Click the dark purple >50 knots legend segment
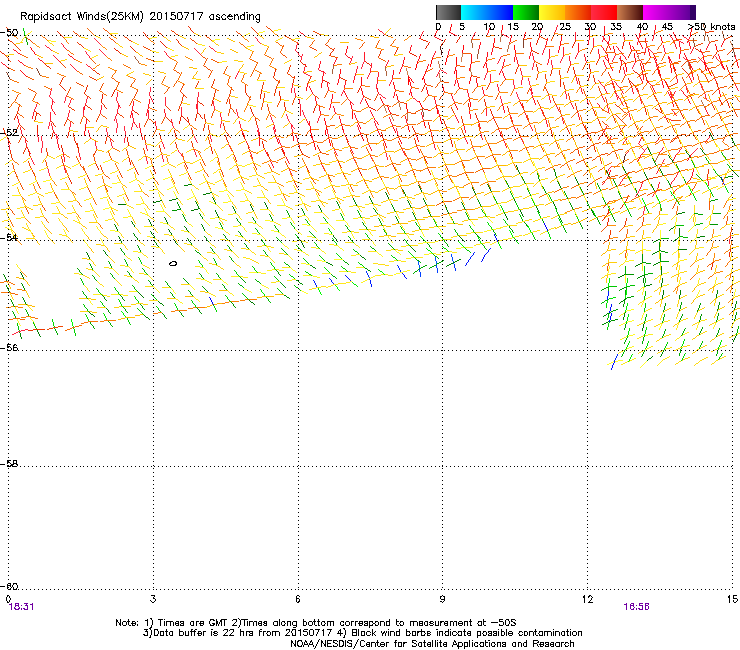Image resolution: width=740 pixels, height=650 pixels. point(693,12)
